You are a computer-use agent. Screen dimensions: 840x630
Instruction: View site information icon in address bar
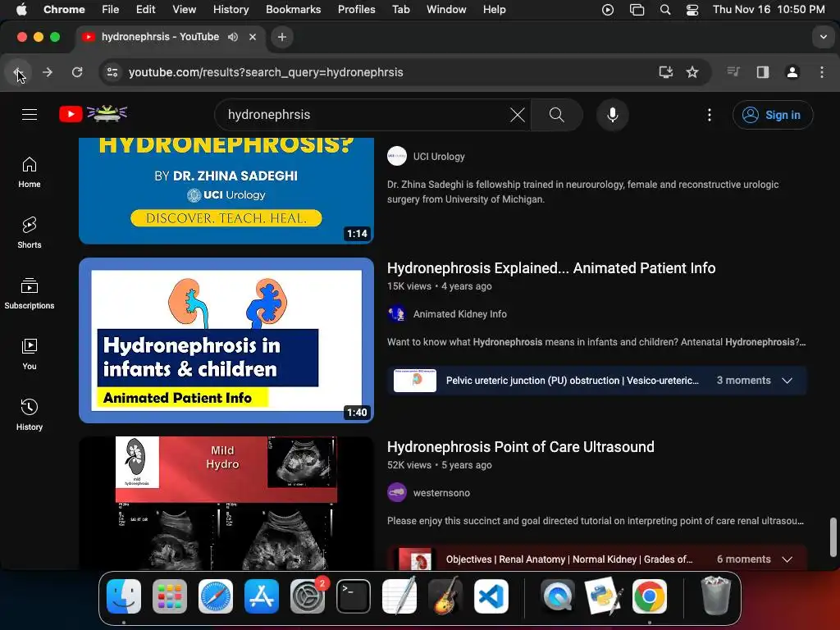click(112, 72)
